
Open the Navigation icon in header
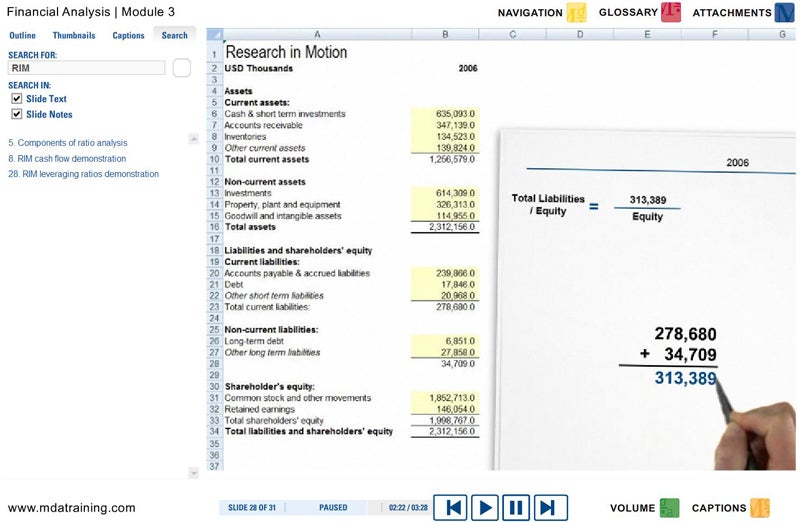(x=577, y=13)
